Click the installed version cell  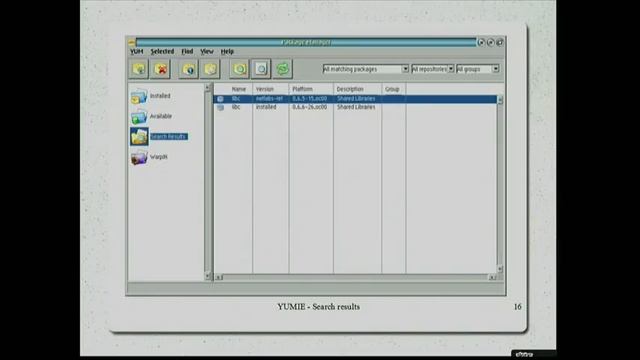[266, 107]
